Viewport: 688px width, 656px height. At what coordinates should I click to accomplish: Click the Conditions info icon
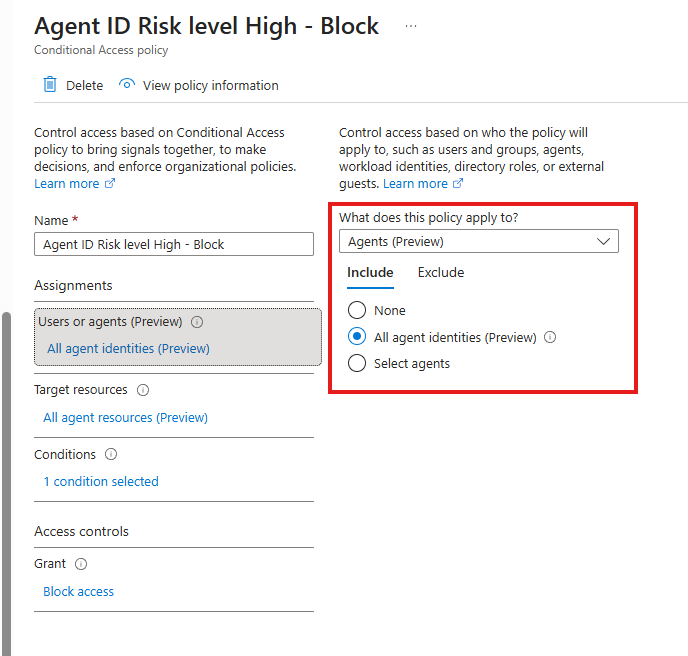(111, 454)
